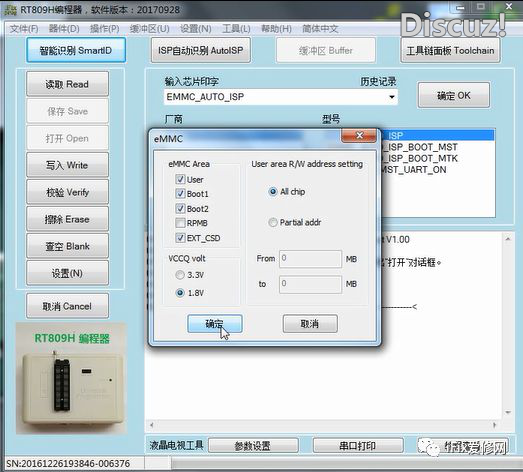Open the 工具链面板 Toolchain button
Screen dimensions: 523x472
pos(450,50)
